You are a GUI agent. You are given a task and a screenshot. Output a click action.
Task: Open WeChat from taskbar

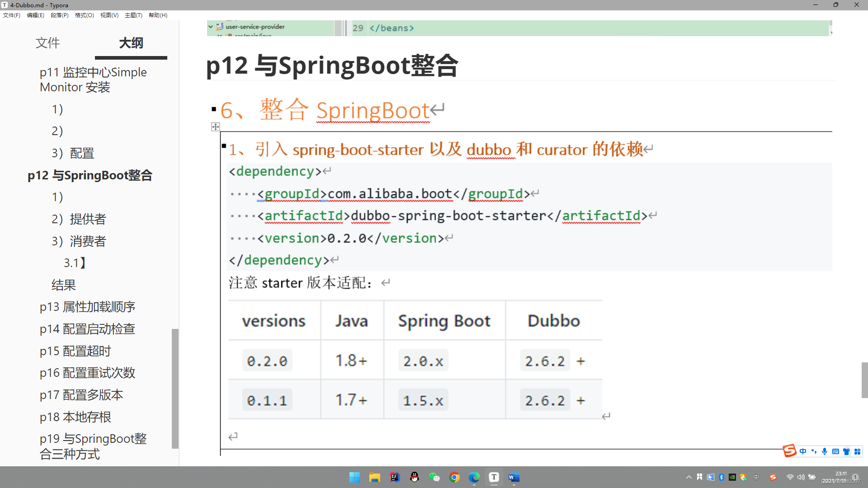434,477
